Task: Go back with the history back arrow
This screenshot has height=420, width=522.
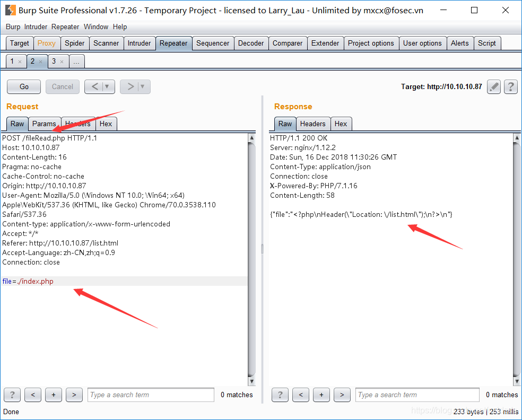Action: pos(94,87)
